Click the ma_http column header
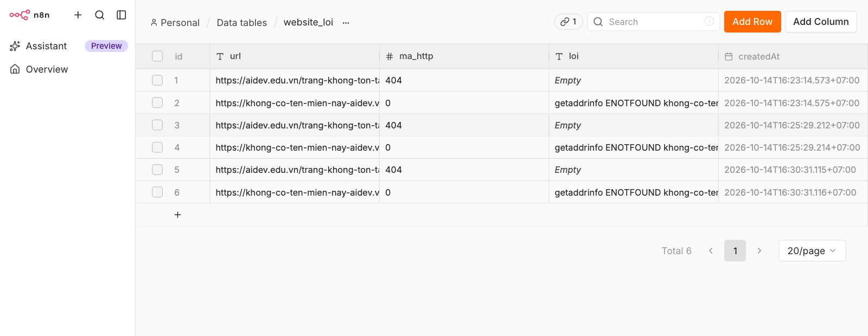This screenshot has height=336, width=868. click(x=464, y=56)
